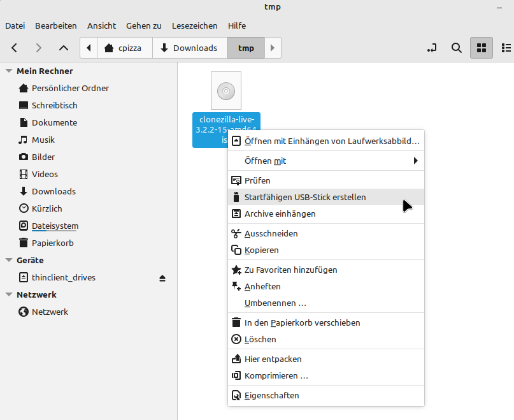Navigate back with the left arrow icon
Image resolution: width=514 pixels, height=420 pixels.
tap(14, 48)
